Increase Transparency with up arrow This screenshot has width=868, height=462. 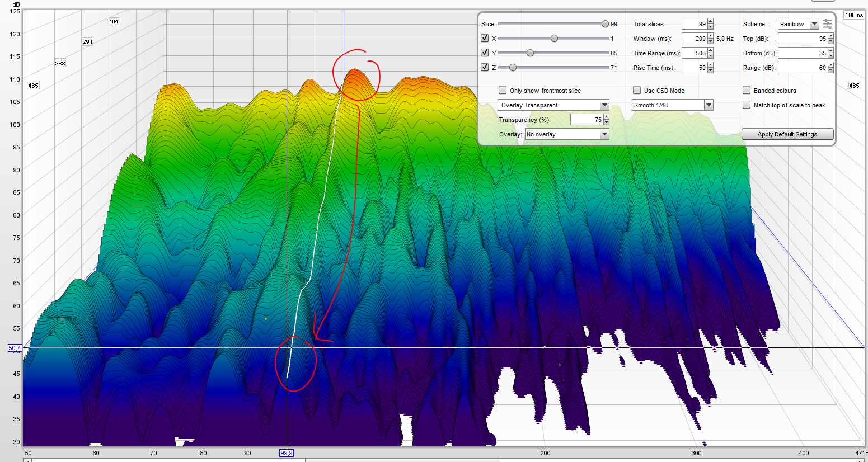(606, 117)
